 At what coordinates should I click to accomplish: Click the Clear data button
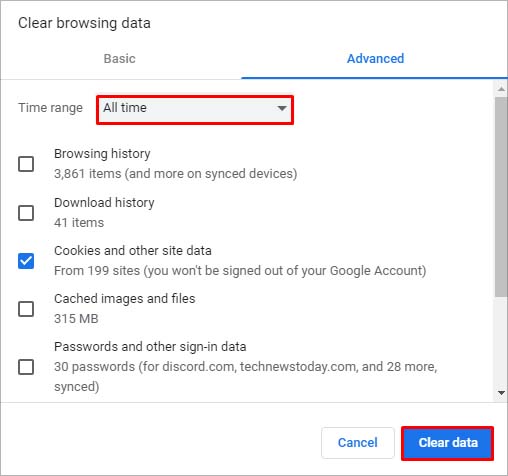[x=448, y=443]
